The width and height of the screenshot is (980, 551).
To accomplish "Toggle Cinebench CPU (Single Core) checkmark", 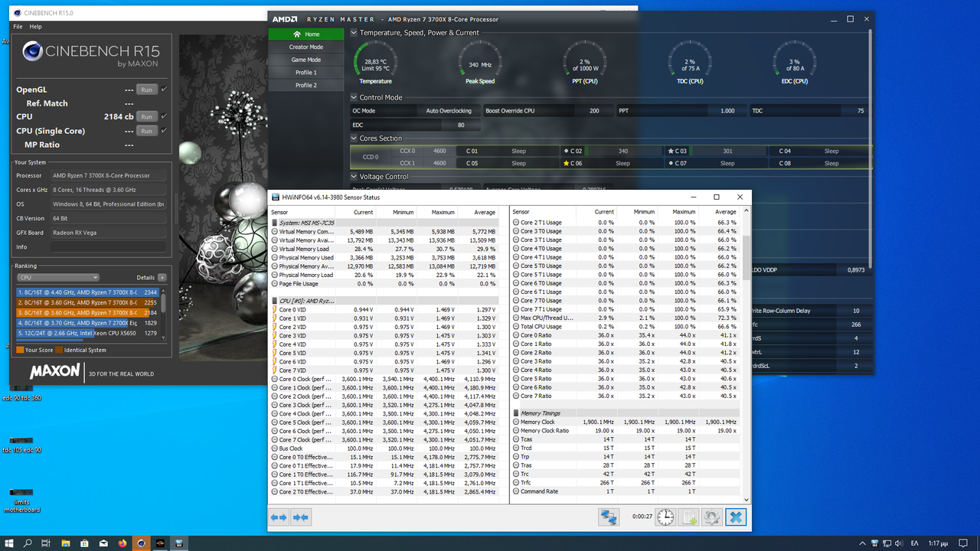I will 164,131.
